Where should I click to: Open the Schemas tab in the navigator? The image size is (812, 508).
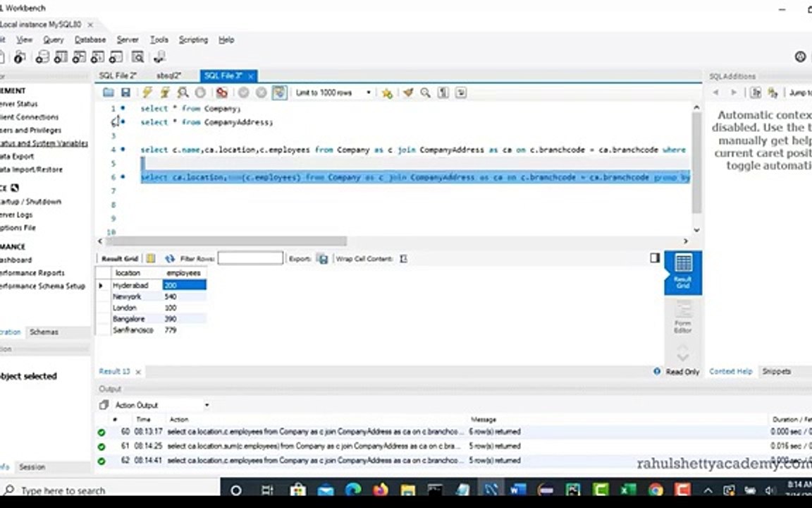[44, 332]
